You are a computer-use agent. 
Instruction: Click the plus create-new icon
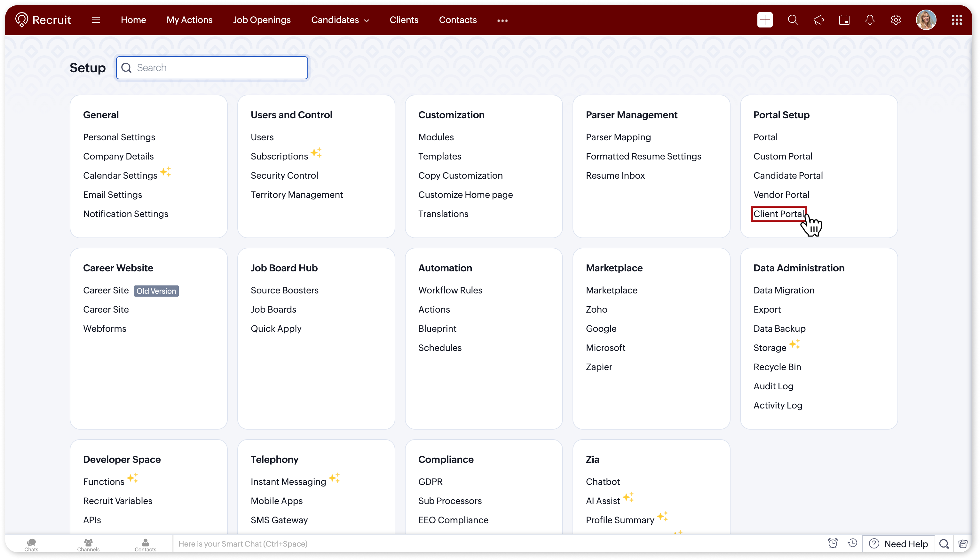click(x=764, y=20)
